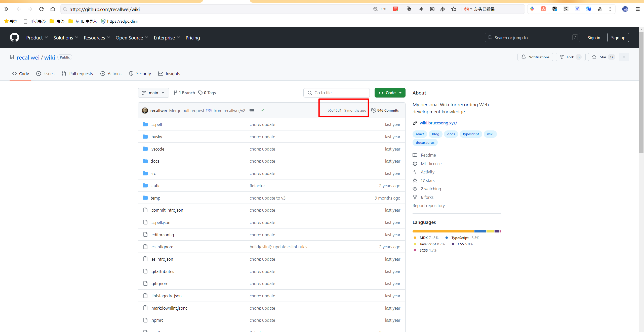The height and width of the screenshot is (332, 644).
Task: Focus the Search or jump to field
Action: [532, 38]
